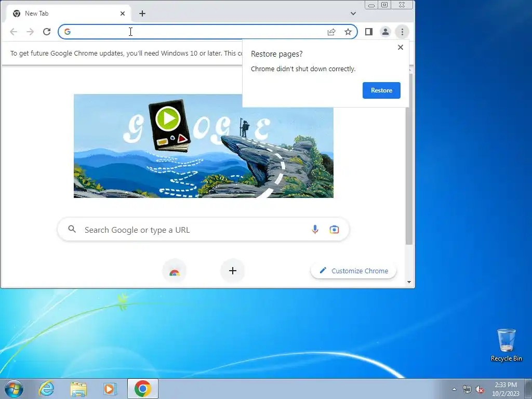Start voice search with microphone icon
Screen dimensions: 532x399
(315, 230)
